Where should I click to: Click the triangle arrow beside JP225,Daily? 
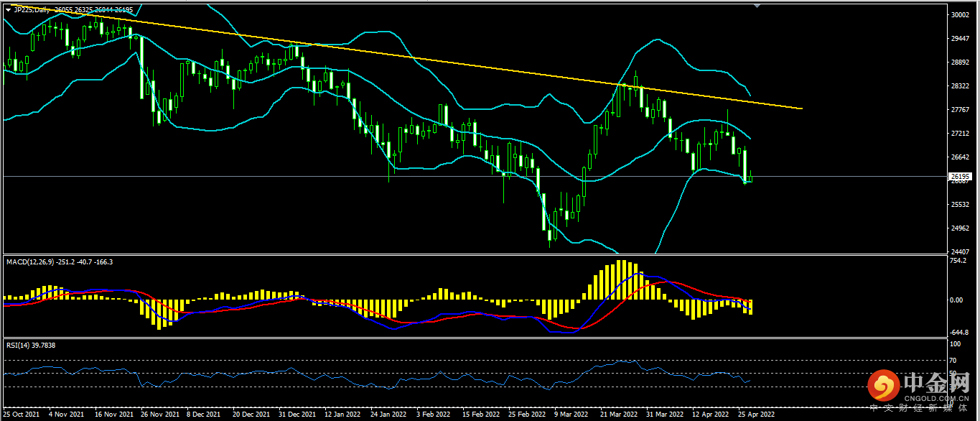[8, 10]
